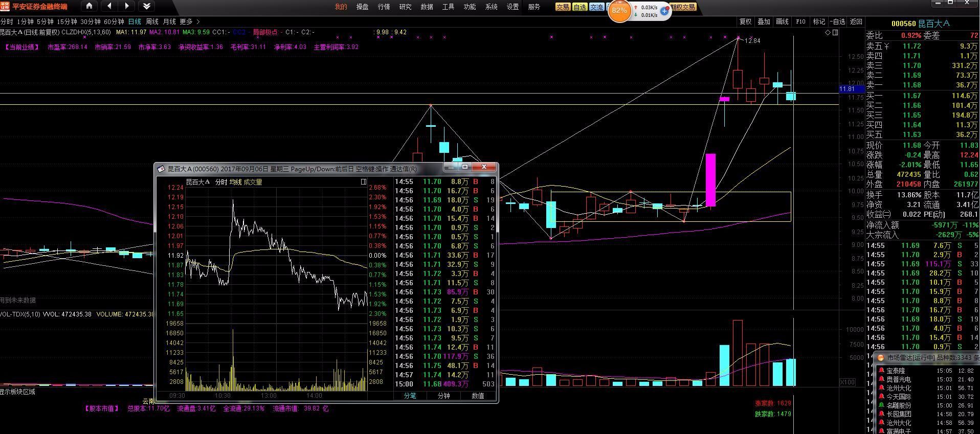Image resolution: width=980 pixels, height=434 pixels.
Task: Click the stock name 000560 昆百大A header
Action: pos(920,24)
